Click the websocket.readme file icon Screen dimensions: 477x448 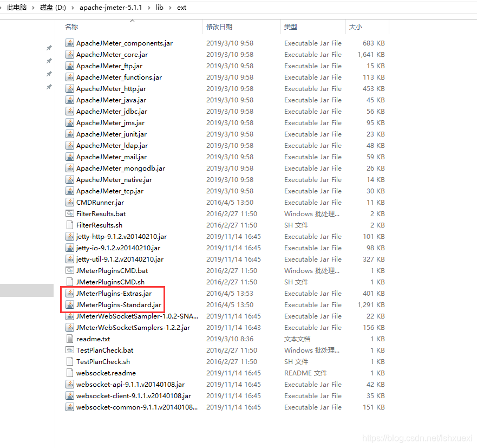coord(70,373)
